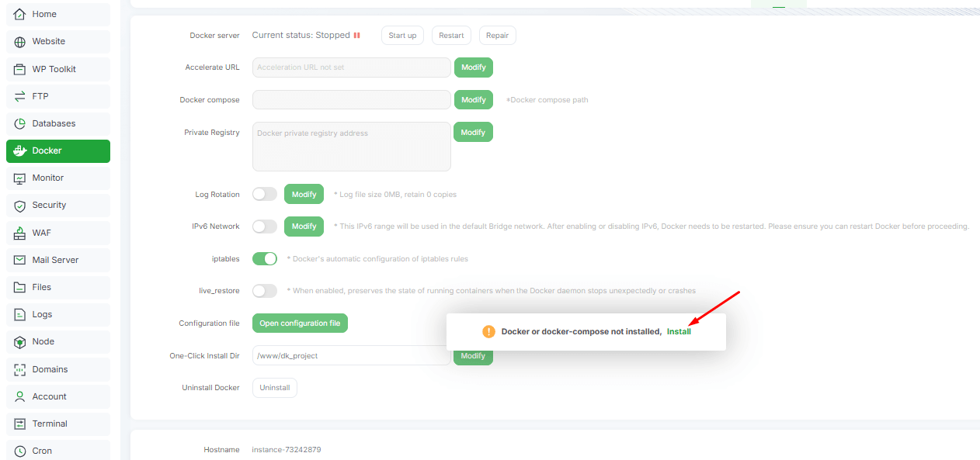Enable the Log Rotation toggle

click(265, 194)
